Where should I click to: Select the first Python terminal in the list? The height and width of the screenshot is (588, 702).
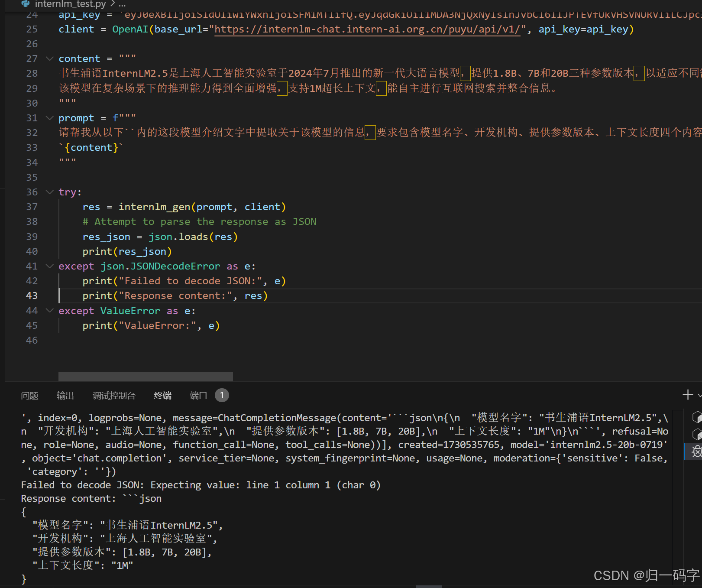[x=697, y=417]
